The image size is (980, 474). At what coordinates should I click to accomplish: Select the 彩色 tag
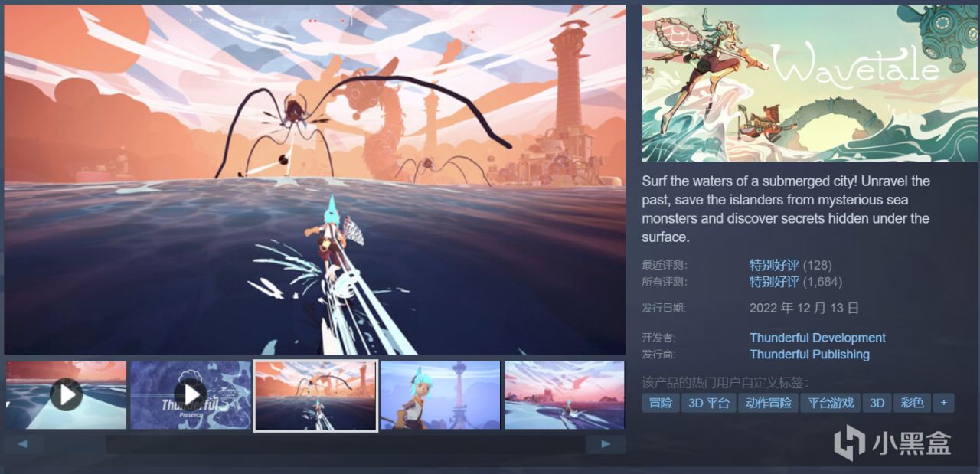pyautogui.click(x=913, y=403)
